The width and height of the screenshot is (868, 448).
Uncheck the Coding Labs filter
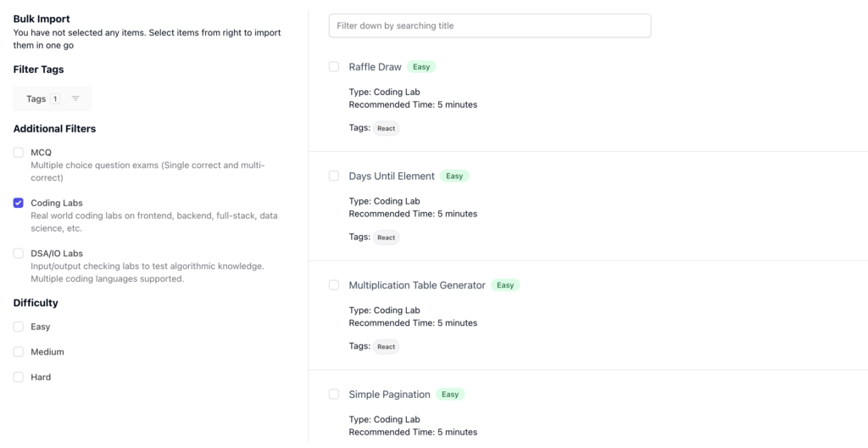click(x=19, y=203)
